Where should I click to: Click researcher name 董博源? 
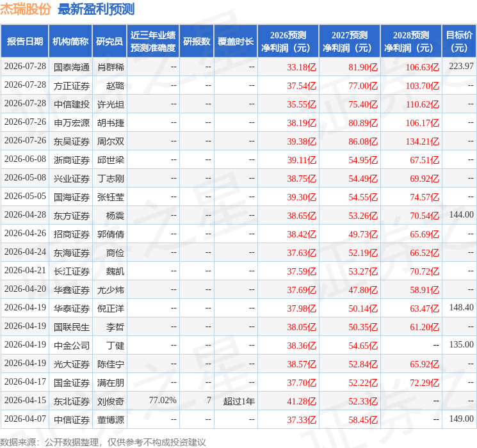coord(111,420)
